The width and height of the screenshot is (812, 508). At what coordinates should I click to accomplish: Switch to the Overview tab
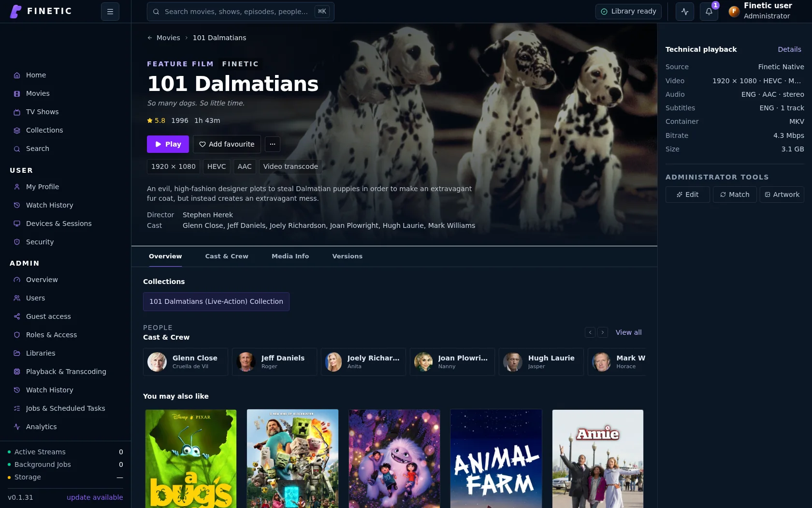pyautogui.click(x=165, y=256)
